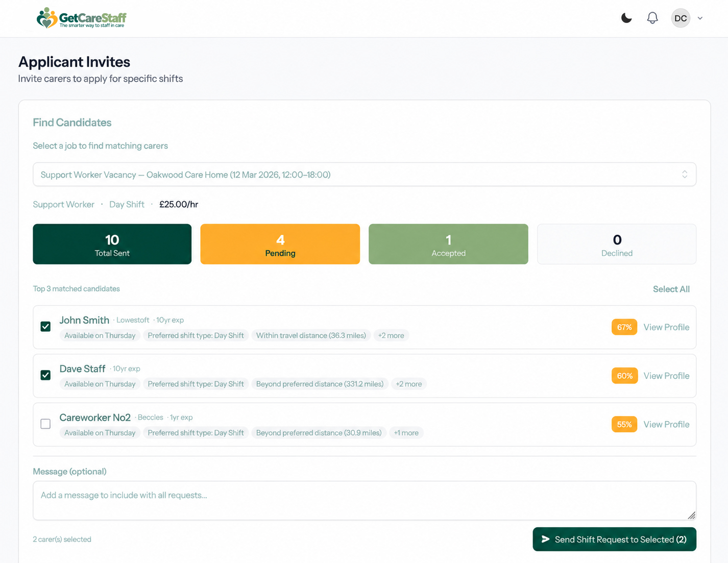Click Dave Staff candidate name

pos(82,369)
